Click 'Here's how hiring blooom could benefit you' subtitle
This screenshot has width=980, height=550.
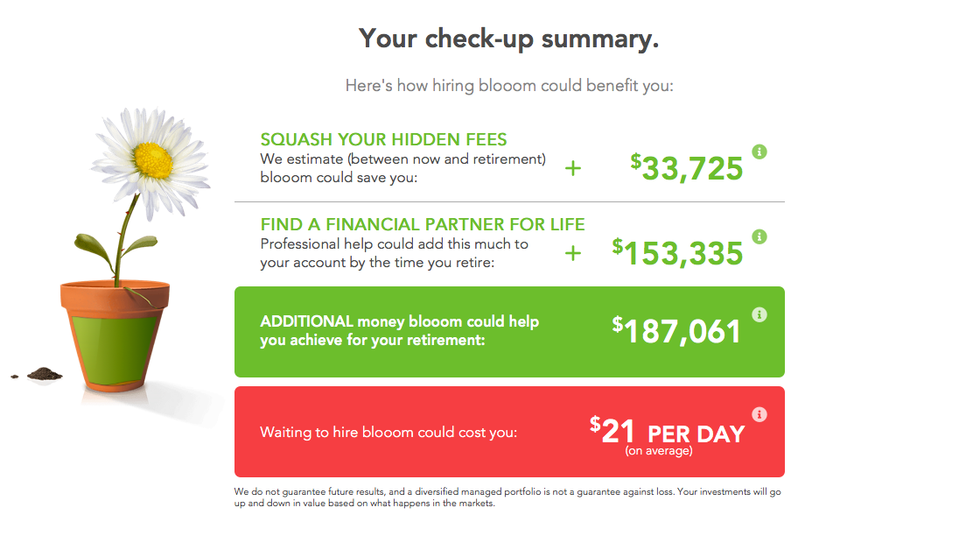pyautogui.click(x=509, y=86)
